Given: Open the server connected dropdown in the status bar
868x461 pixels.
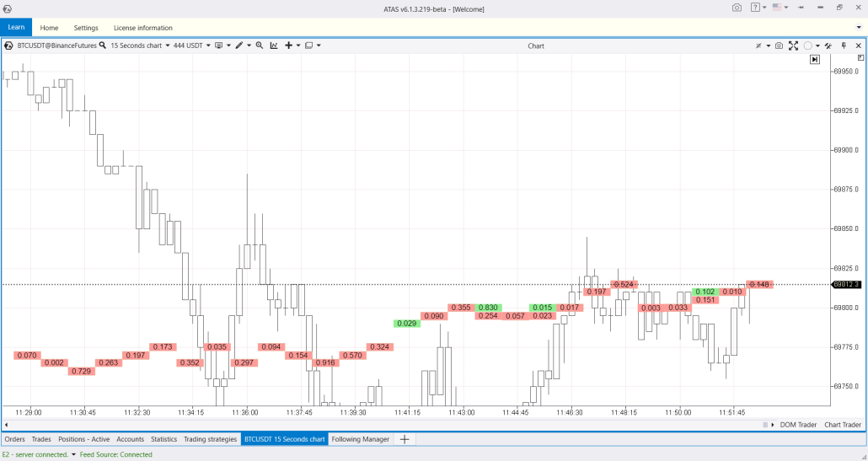Looking at the screenshot, I should coord(73,454).
